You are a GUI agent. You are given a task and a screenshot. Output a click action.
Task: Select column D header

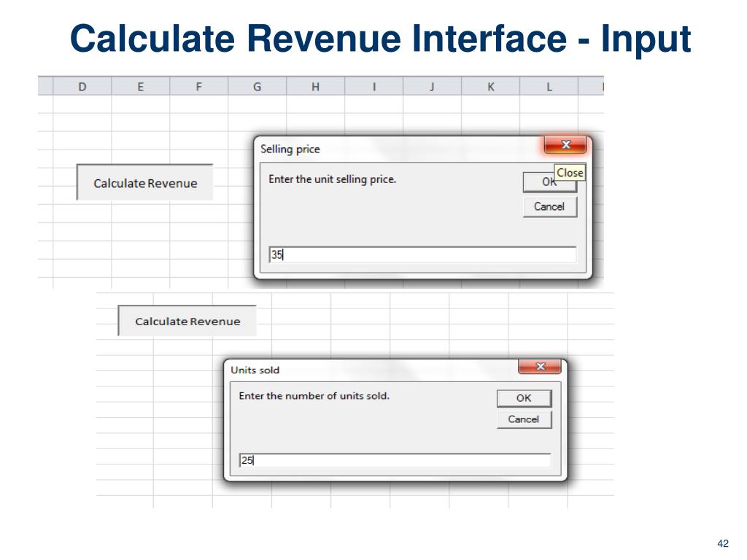tap(82, 87)
